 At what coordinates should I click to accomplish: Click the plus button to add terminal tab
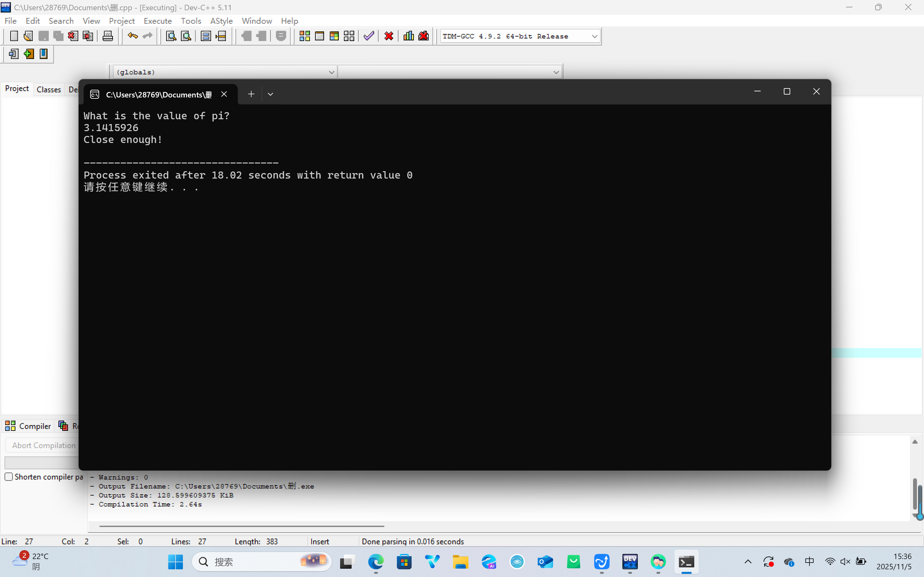251,94
